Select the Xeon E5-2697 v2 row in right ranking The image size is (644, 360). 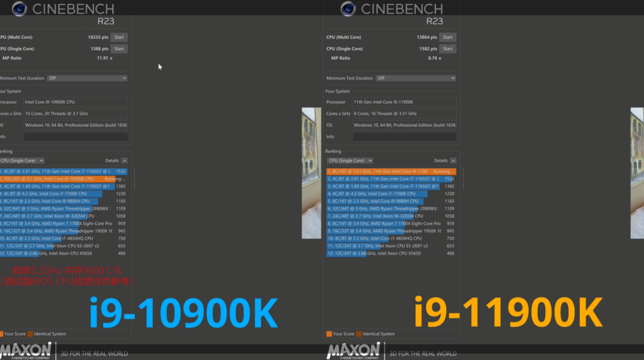pos(391,246)
